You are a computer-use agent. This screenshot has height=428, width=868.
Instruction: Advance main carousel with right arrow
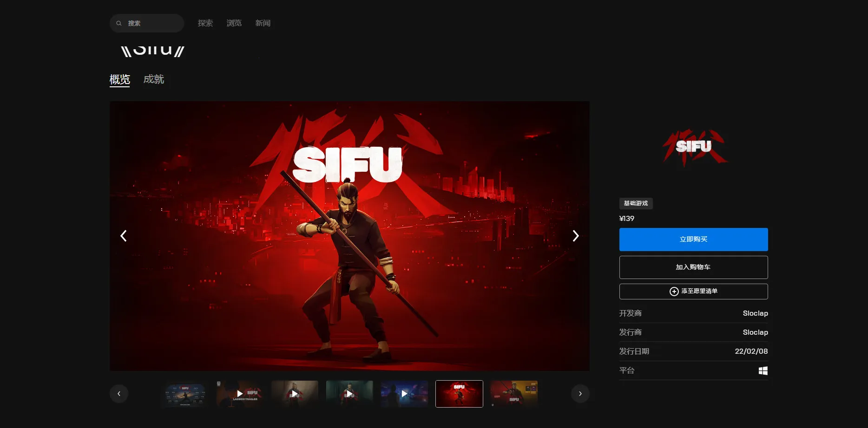click(575, 236)
